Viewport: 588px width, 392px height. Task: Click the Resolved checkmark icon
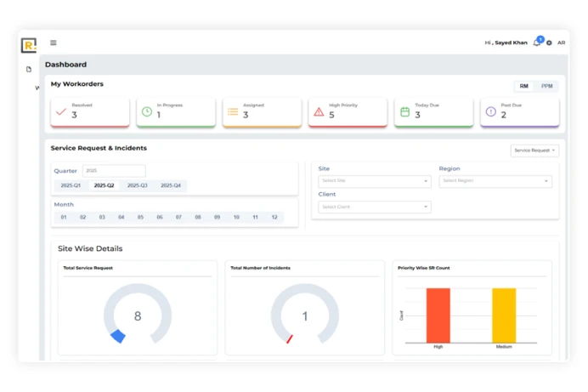(61, 111)
